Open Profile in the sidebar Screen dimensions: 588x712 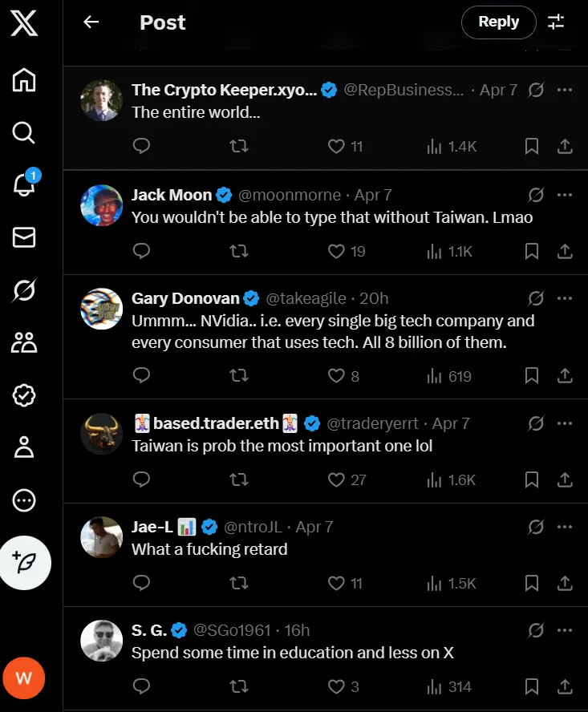24,447
